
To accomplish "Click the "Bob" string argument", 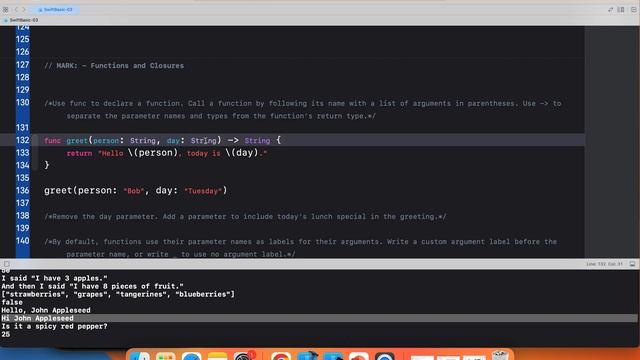I will pyautogui.click(x=133, y=191).
